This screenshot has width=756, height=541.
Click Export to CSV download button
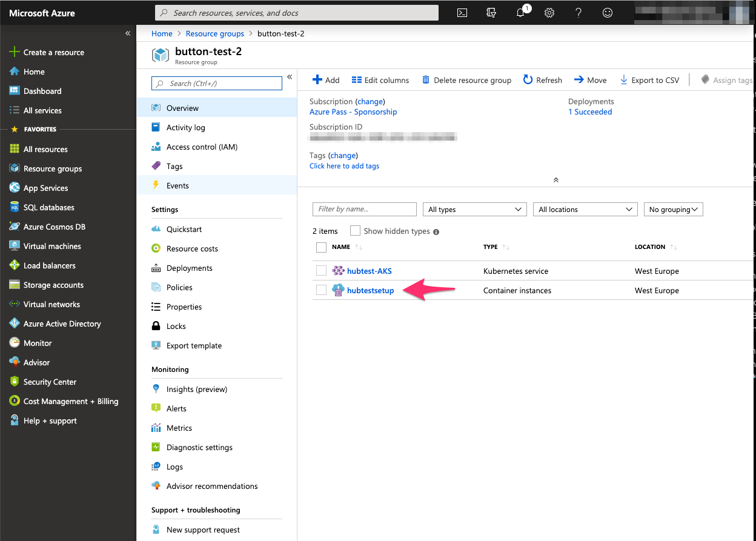649,80
